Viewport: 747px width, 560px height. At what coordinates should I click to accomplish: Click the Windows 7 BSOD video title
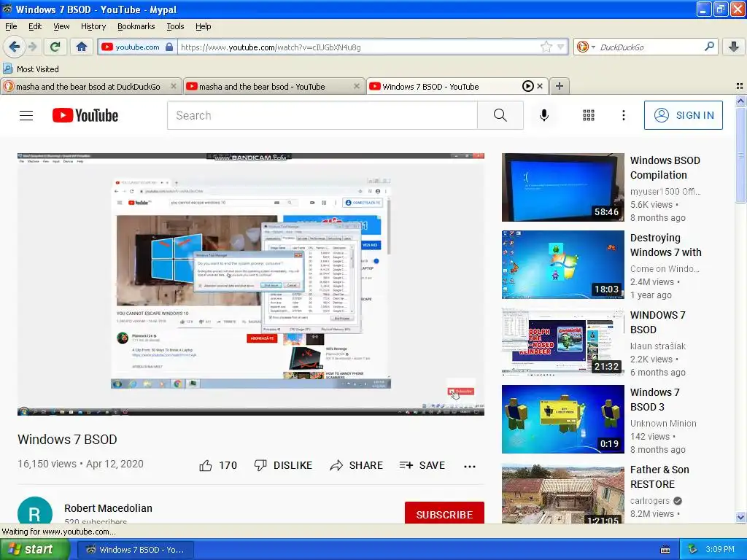[x=67, y=439]
